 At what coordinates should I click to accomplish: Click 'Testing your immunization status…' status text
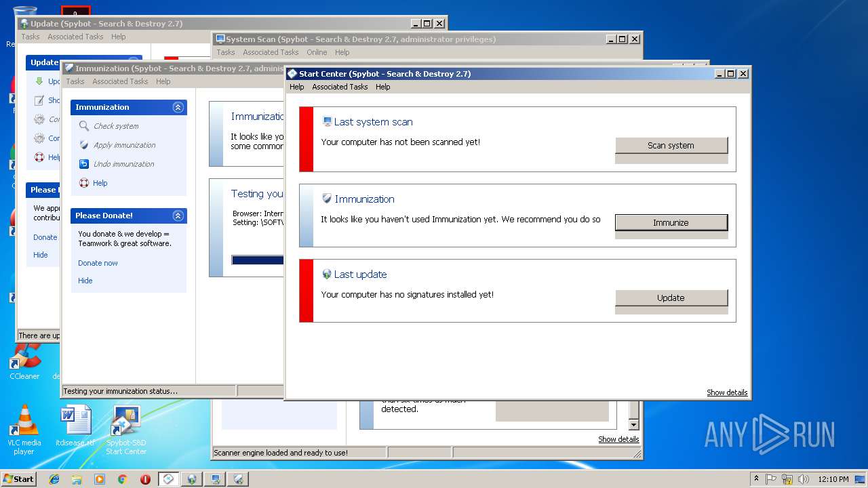point(120,391)
